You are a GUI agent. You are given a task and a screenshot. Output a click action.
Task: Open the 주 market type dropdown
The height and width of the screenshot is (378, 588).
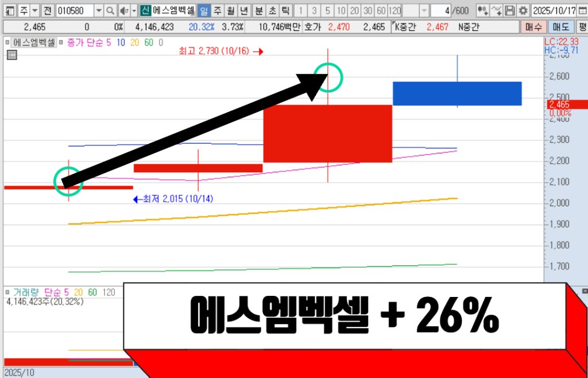(34, 11)
